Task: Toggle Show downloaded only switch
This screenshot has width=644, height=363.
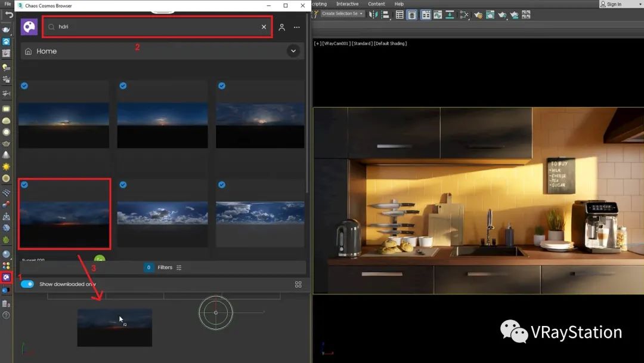Action: (27, 284)
